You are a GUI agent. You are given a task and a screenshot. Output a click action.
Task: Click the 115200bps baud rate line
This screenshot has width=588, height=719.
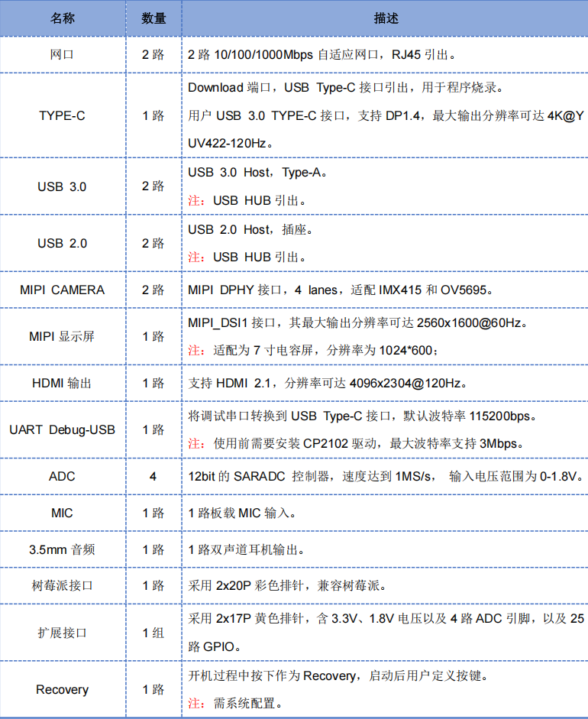tap(362, 416)
